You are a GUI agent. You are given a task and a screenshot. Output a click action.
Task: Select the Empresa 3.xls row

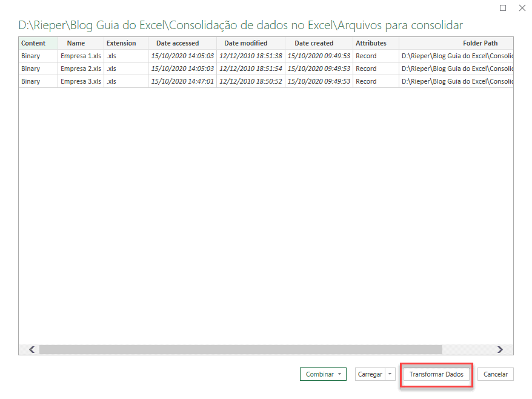[79, 81]
